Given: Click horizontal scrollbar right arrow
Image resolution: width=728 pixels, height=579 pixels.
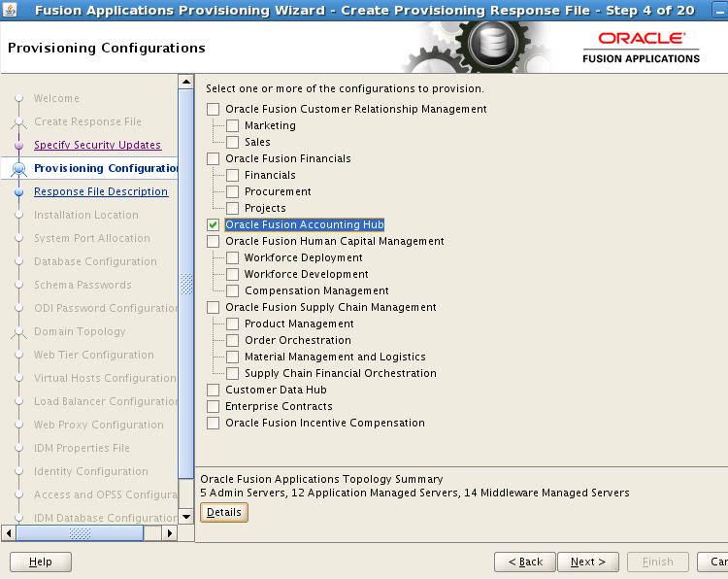Looking at the screenshot, I should pos(170,532).
